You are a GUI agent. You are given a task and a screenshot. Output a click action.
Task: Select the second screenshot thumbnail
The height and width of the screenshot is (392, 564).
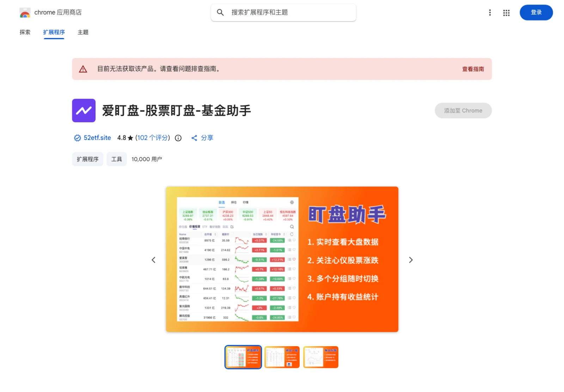tap(282, 357)
